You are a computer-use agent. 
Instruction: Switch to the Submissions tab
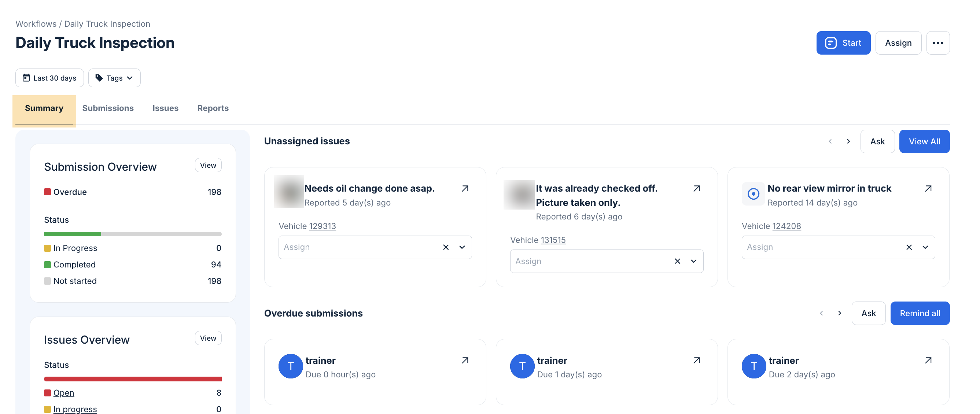[x=108, y=108]
